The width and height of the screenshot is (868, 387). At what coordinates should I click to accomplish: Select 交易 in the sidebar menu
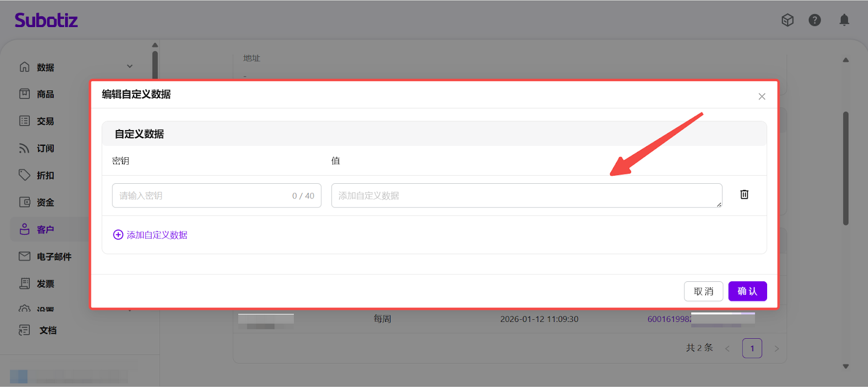click(45, 121)
